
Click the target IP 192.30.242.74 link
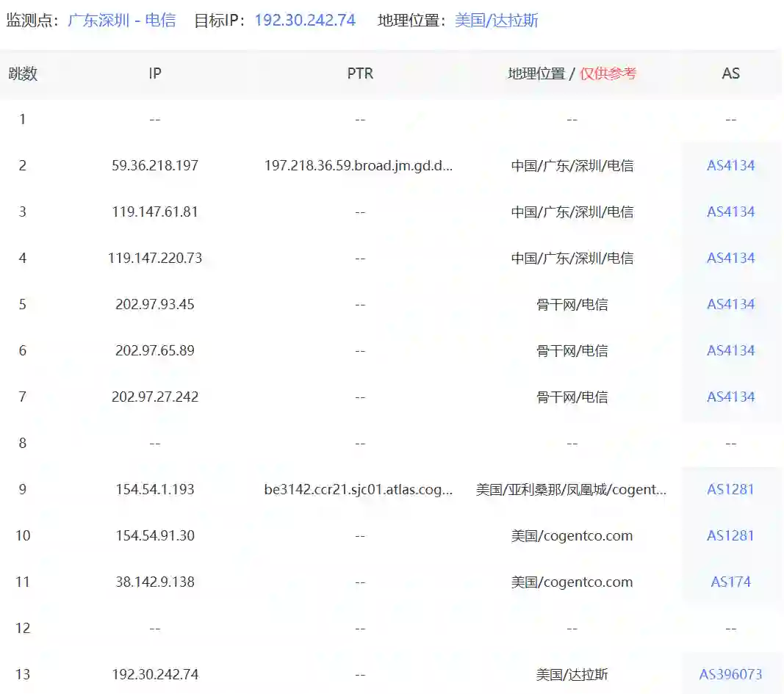click(305, 20)
